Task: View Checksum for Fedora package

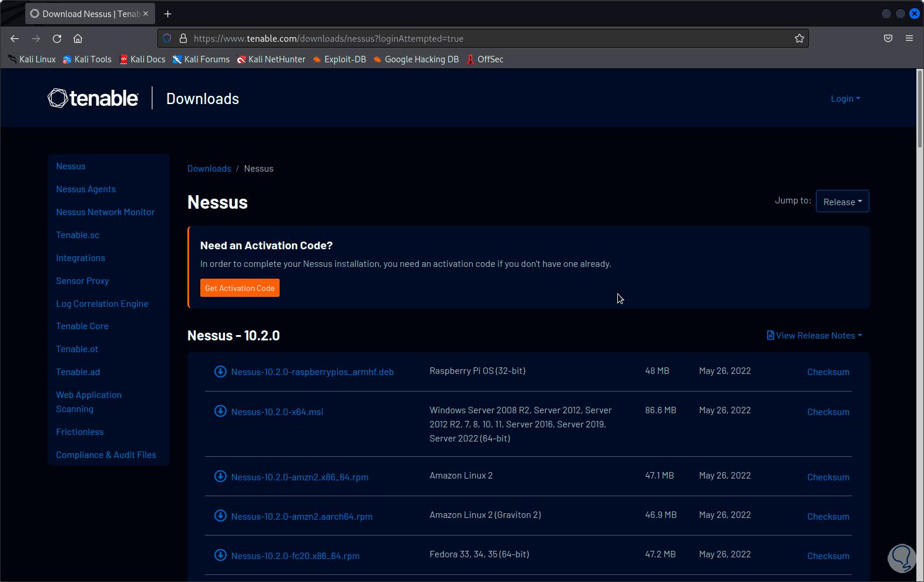Action: coord(828,556)
